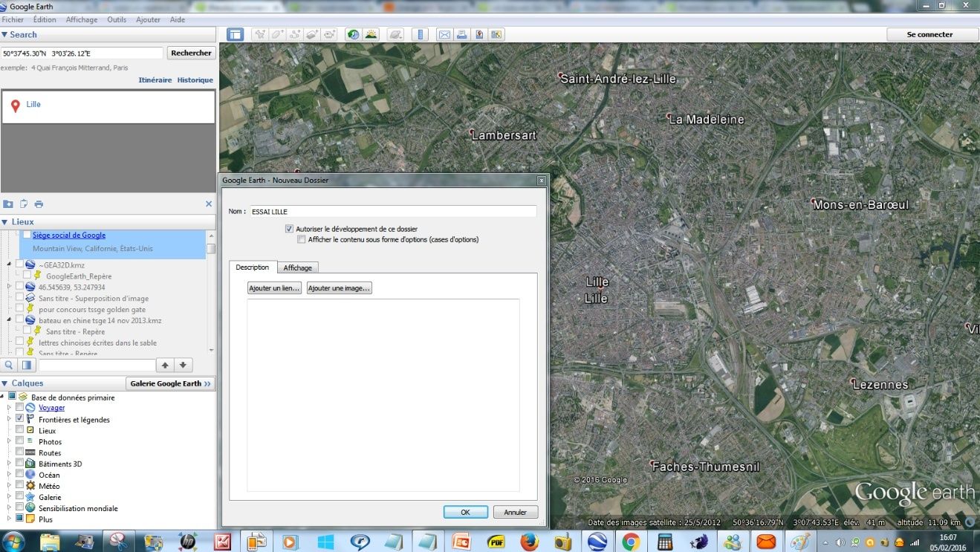Move item up with the up arrow
Image resolution: width=980 pixels, height=552 pixels.
pos(165,365)
